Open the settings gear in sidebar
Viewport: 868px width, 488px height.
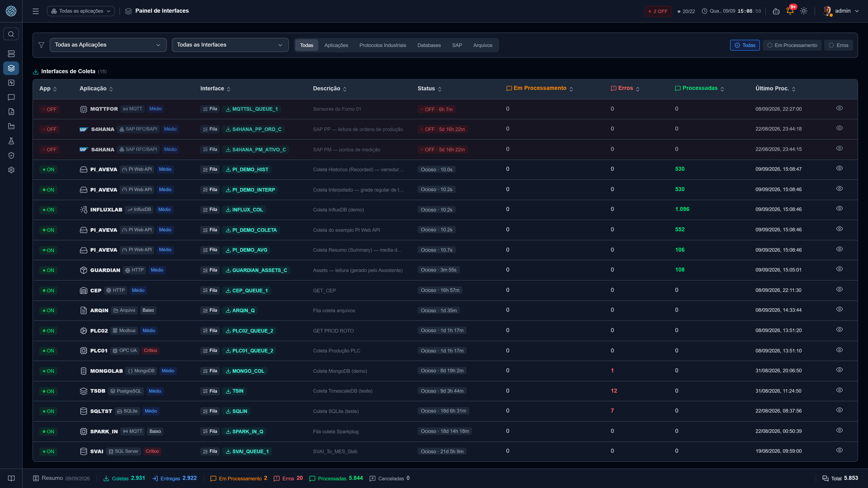pyautogui.click(x=11, y=170)
